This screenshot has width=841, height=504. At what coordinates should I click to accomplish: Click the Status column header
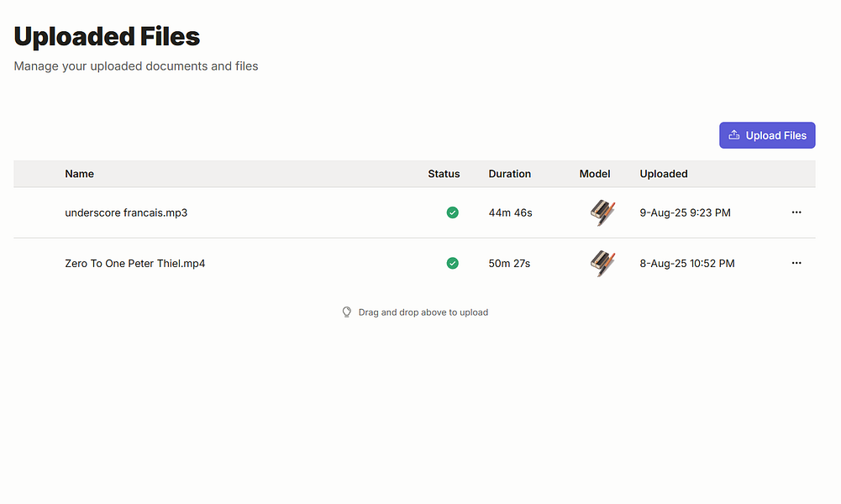(444, 174)
